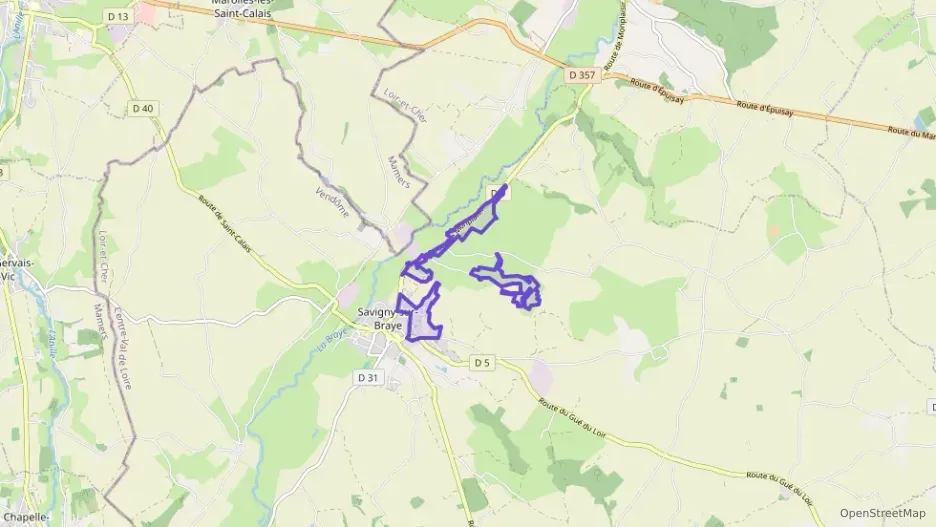The width and height of the screenshot is (936, 527).
Task: Click the OpenStreetMap attribution link
Action: (882, 513)
